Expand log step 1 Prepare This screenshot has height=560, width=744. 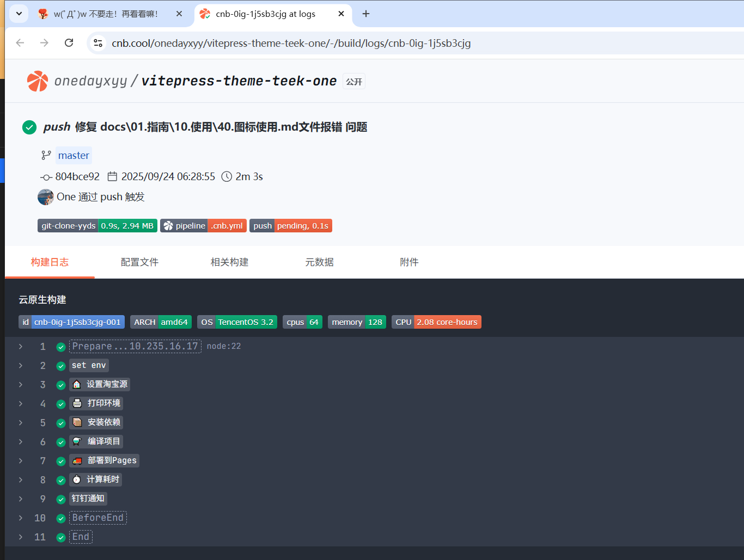21,347
